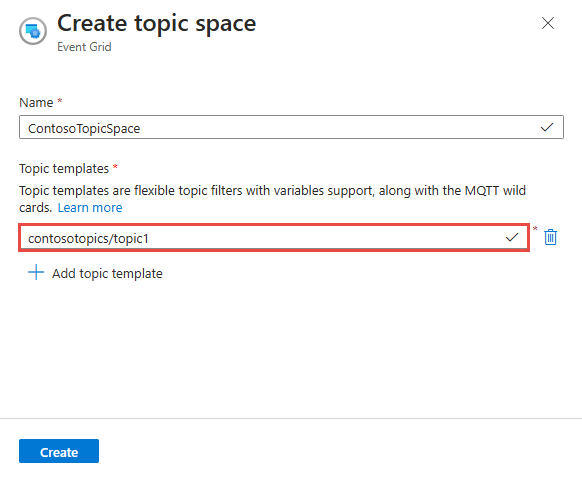Viewport: 582px width, 480px height.
Task: Close the Create topic space panel
Action: pos(548,23)
